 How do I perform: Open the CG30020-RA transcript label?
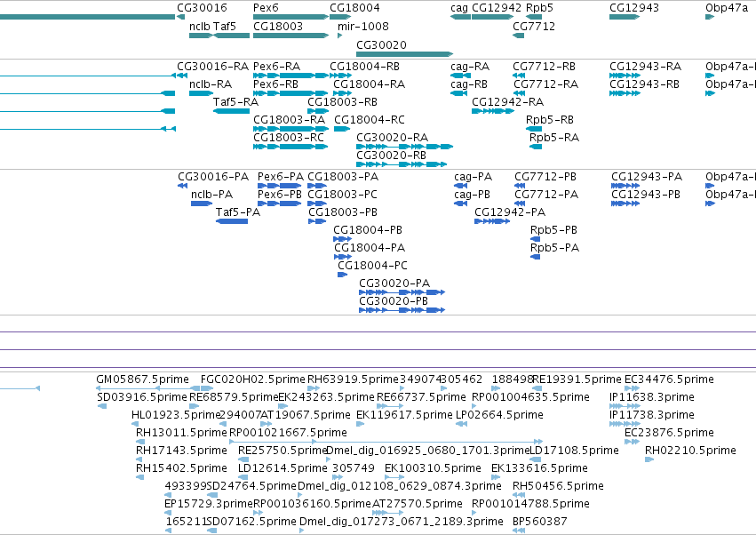(392, 137)
